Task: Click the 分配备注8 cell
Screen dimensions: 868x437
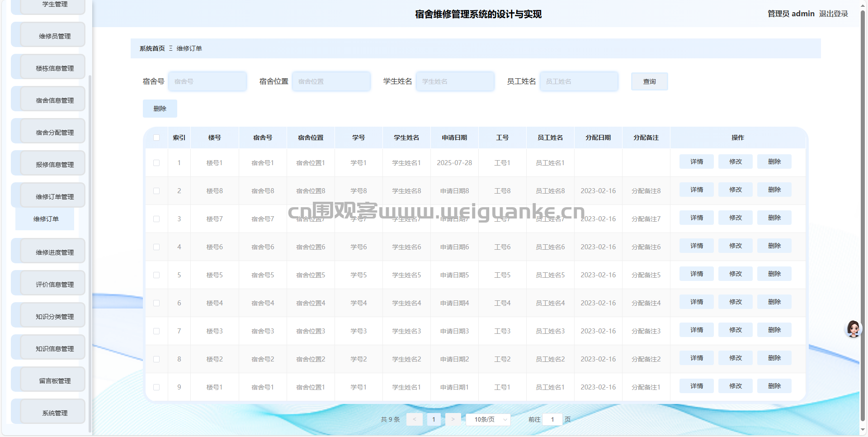Action: click(646, 191)
